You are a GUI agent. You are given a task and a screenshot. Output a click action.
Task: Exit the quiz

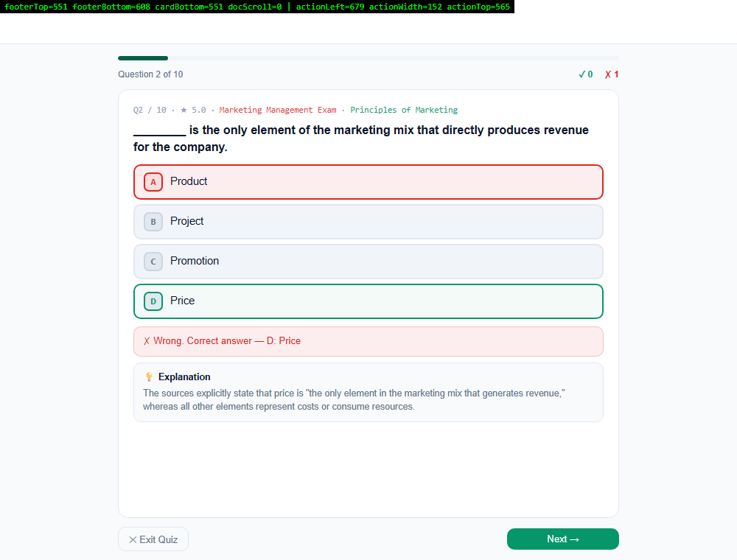pyautogui.click(x=153, y=539)
